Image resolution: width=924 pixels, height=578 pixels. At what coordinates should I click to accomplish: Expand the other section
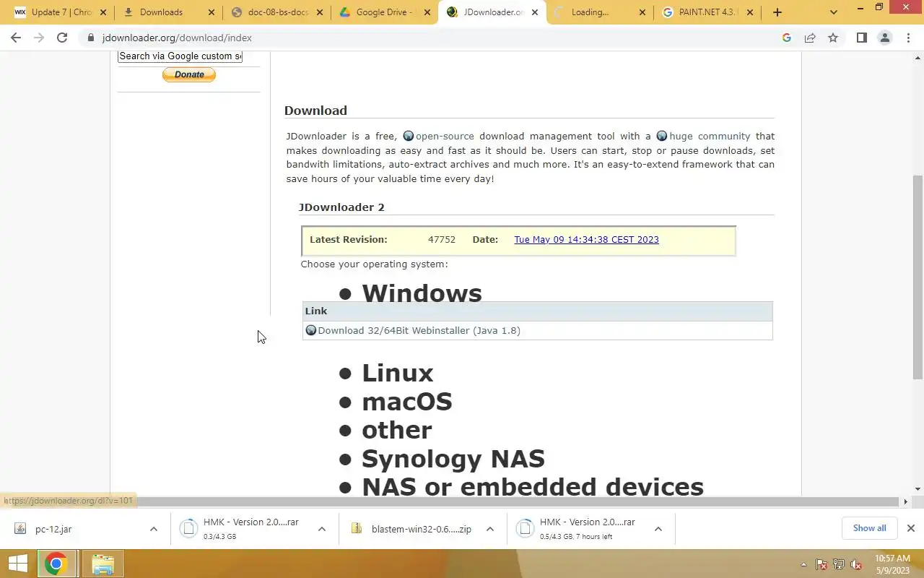(x=397, y=430)
